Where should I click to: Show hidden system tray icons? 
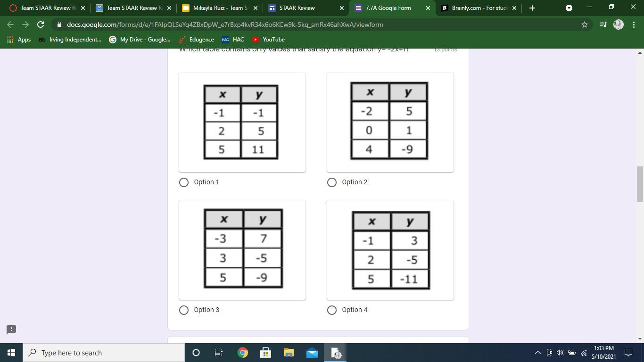[x=537, y=353]
